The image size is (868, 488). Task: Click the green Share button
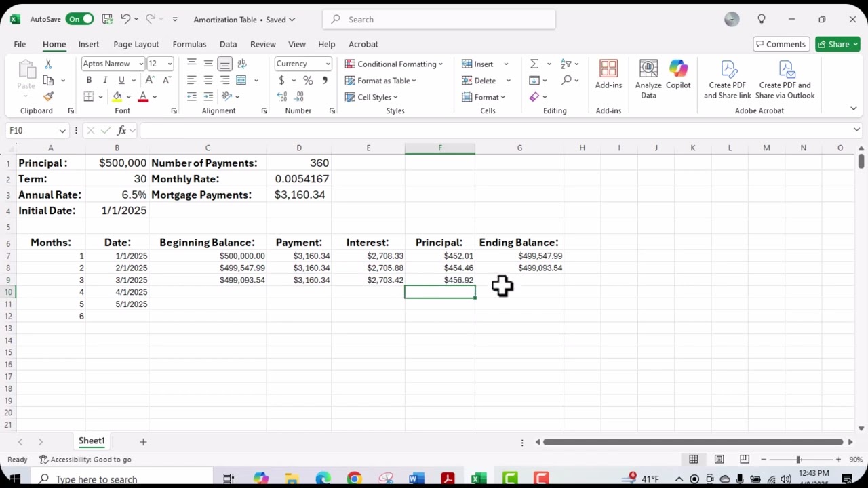(837, 44)
